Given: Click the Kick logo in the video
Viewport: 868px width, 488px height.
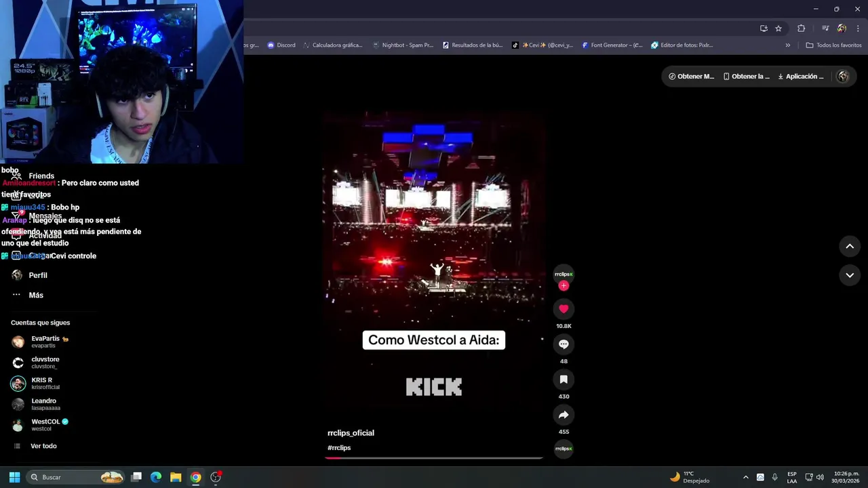Looking at the screenshot, I should pyautogui.click(x=434, y=387).
